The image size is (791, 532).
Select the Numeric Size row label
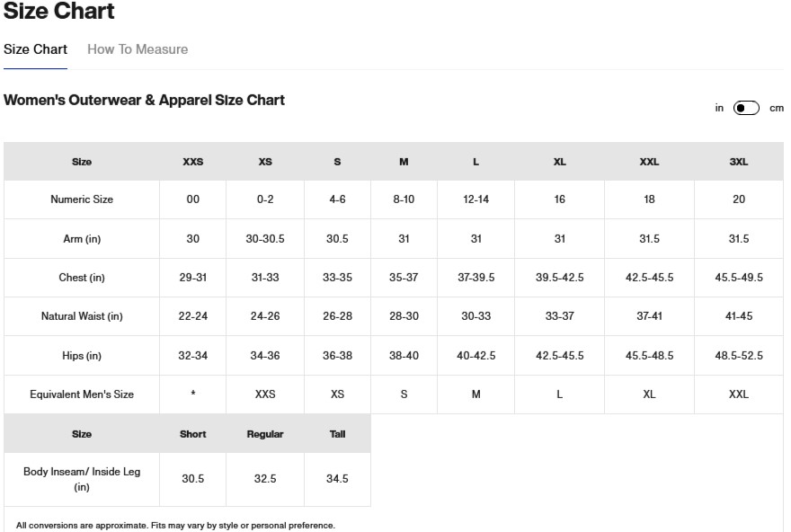[x=82, y=199]
